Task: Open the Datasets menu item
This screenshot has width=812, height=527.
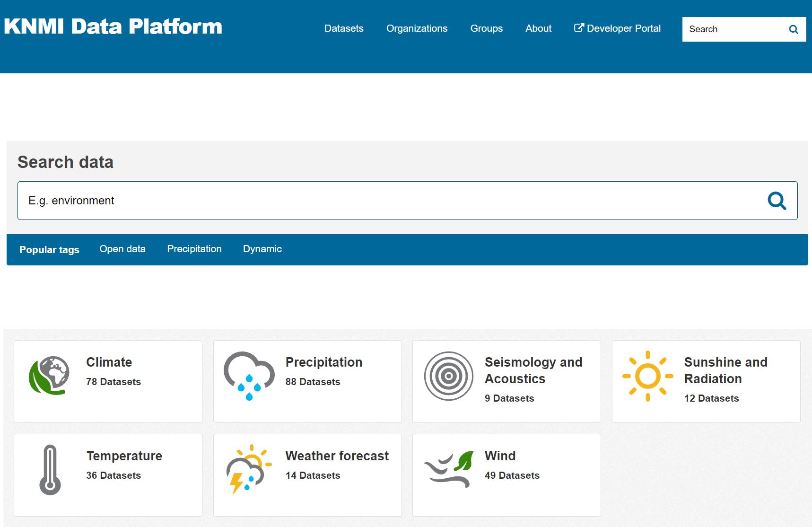Action: tap(344, 28)
